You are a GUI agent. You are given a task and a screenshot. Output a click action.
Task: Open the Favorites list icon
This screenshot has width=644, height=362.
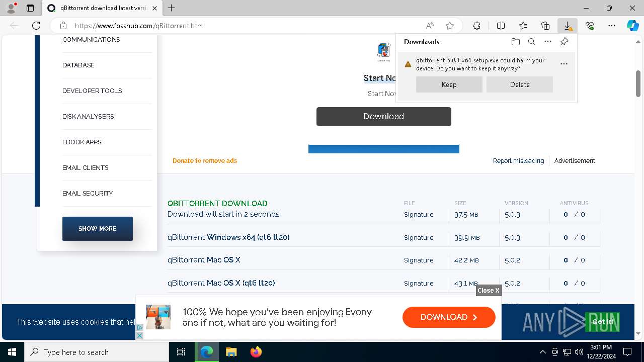(523, 26)
